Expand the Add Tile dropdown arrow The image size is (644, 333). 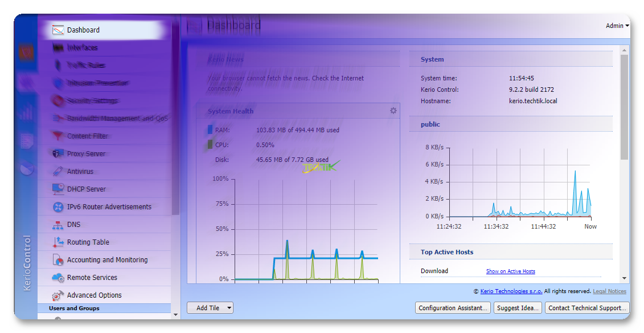coord(229,308)
